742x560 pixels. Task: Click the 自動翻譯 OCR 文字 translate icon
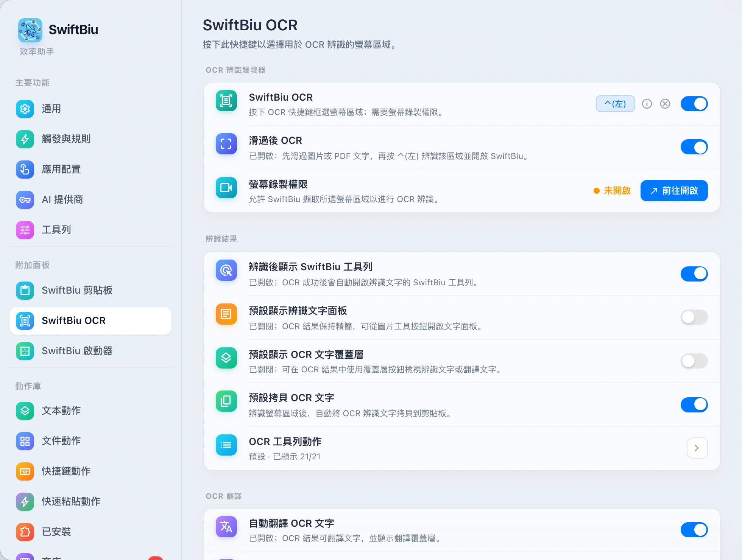coord(226,527)
